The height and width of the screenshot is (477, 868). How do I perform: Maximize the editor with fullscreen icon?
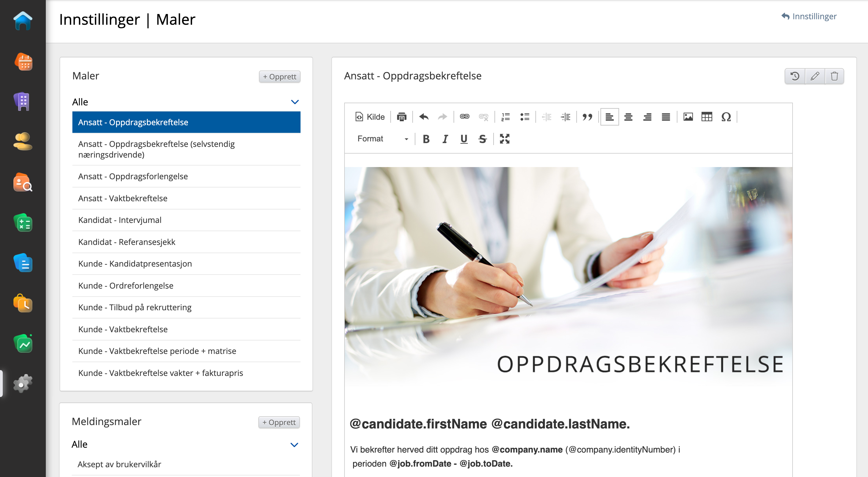pos(505,139)
